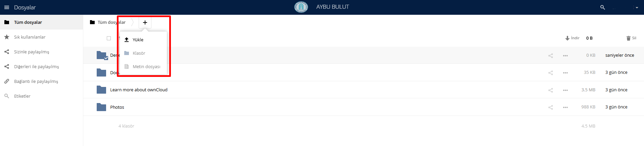Open more actions for Learn more about ownCloud
This screenshot has height=146, width=644.
point(565,90)
